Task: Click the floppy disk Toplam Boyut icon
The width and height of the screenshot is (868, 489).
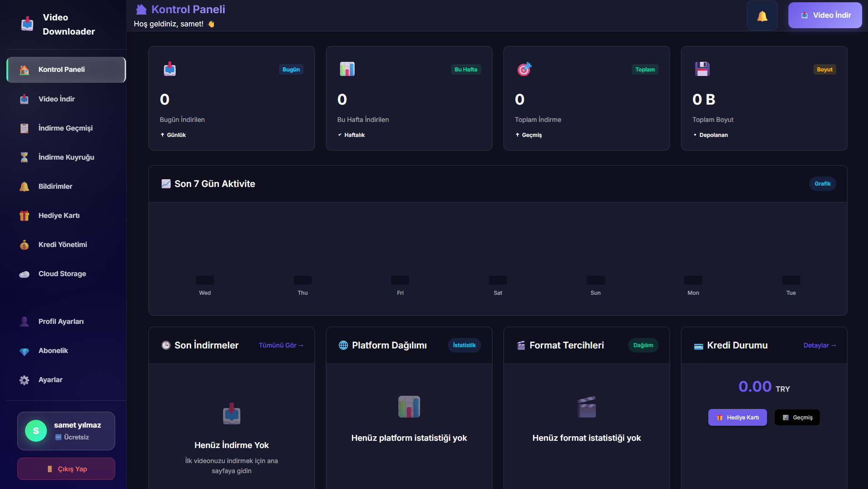Action: point(702,69)
